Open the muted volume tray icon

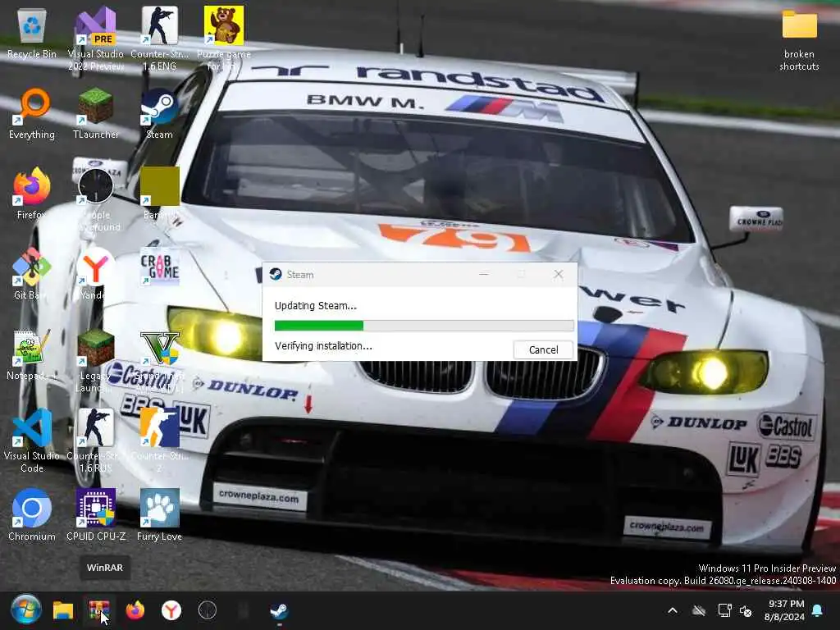(x=746, y=610)
